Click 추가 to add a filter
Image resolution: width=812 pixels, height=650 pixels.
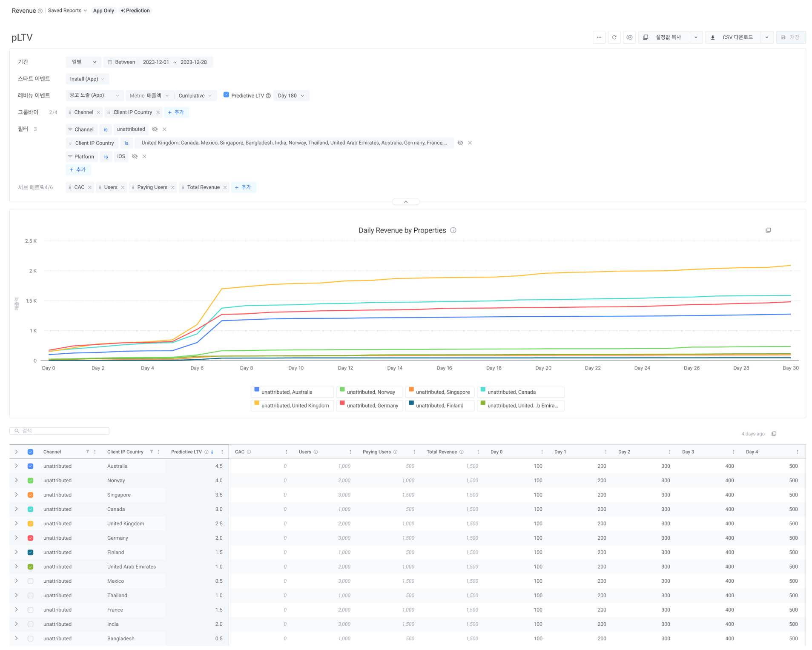click(78, 170)
